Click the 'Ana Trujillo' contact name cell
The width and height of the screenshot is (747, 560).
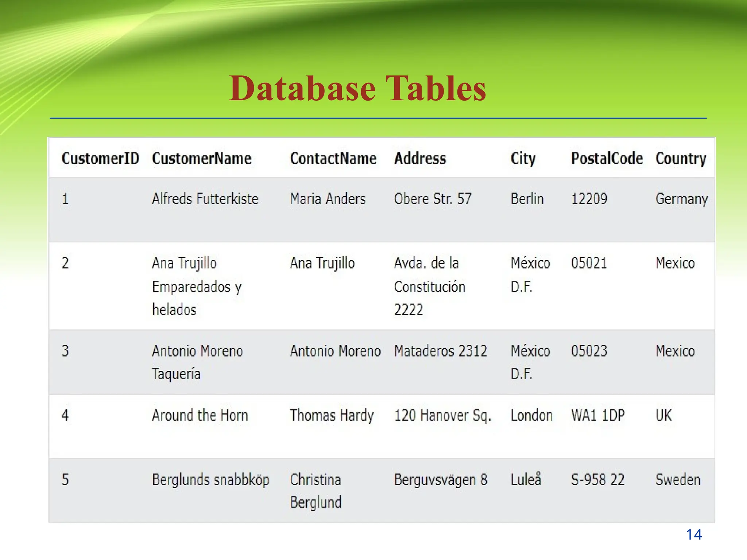click(x=322, y=264)
